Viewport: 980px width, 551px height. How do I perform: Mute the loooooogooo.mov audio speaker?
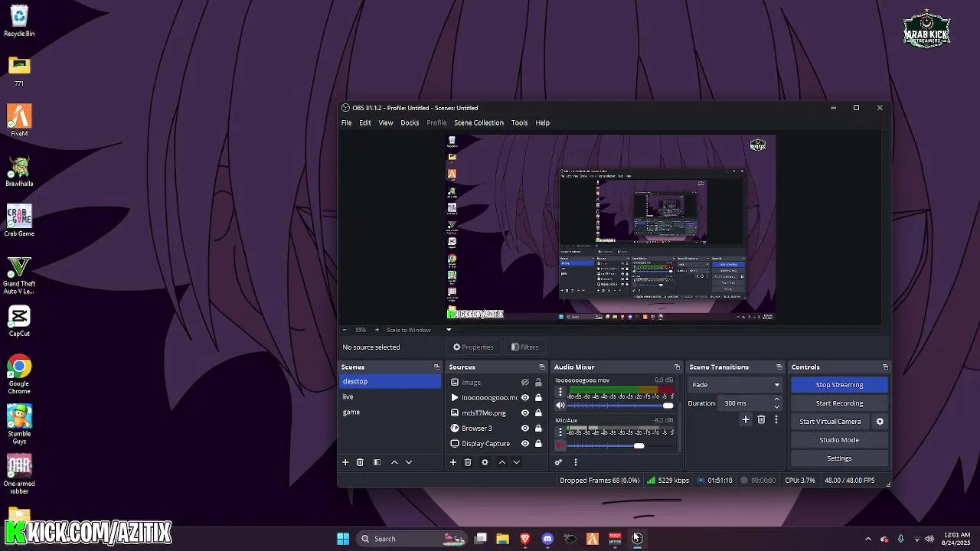(x=560, y=406)
